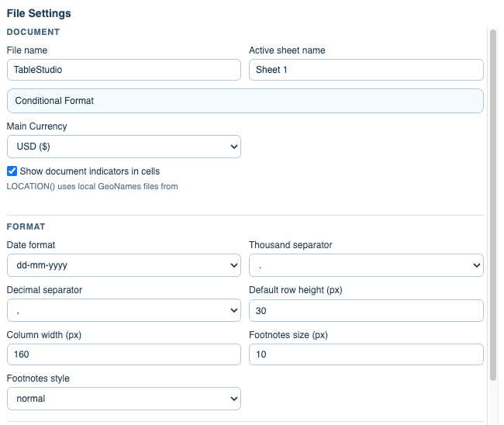
Task: Focus the File name input field
Action: [124, 70]
